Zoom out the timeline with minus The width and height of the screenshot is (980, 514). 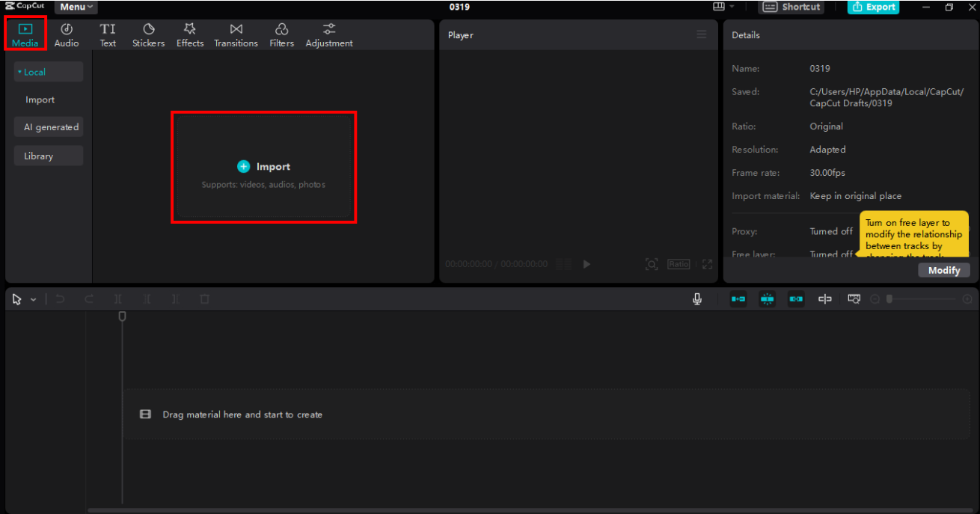pos(875,299)
